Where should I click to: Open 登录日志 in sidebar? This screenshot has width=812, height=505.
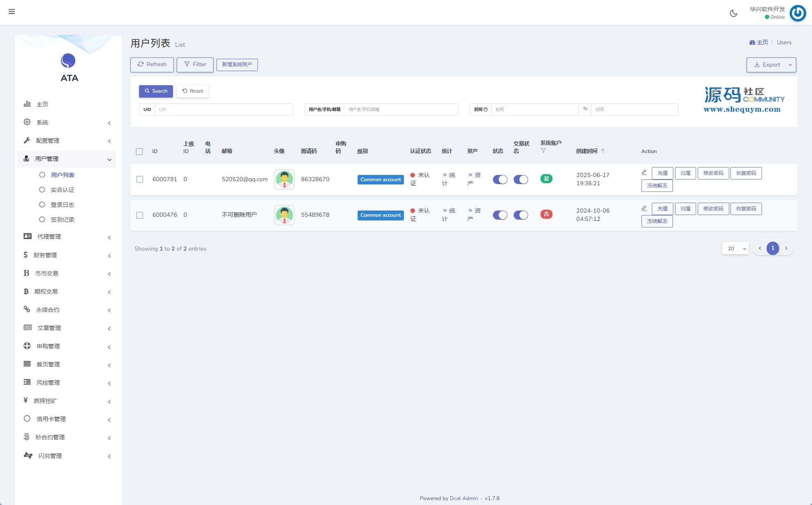click(x=62, y=205)
